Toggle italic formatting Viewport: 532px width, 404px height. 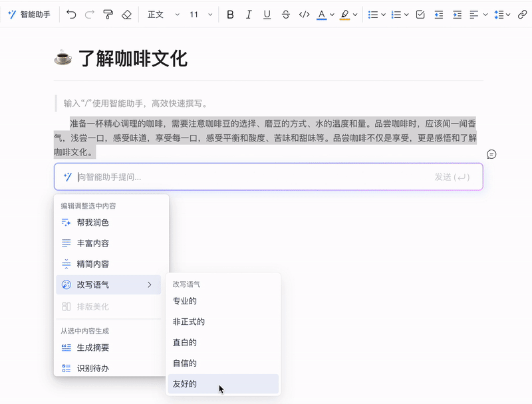249,15
